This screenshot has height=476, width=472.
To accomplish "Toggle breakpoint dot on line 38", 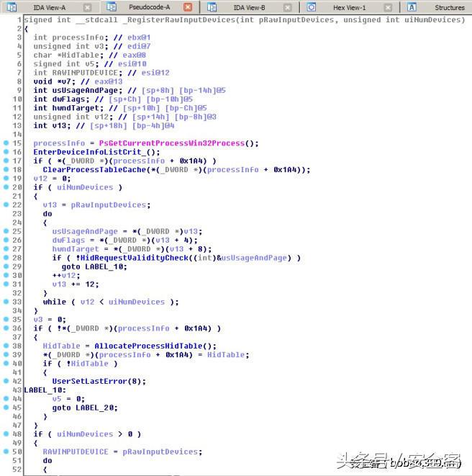I will (6, 346).
